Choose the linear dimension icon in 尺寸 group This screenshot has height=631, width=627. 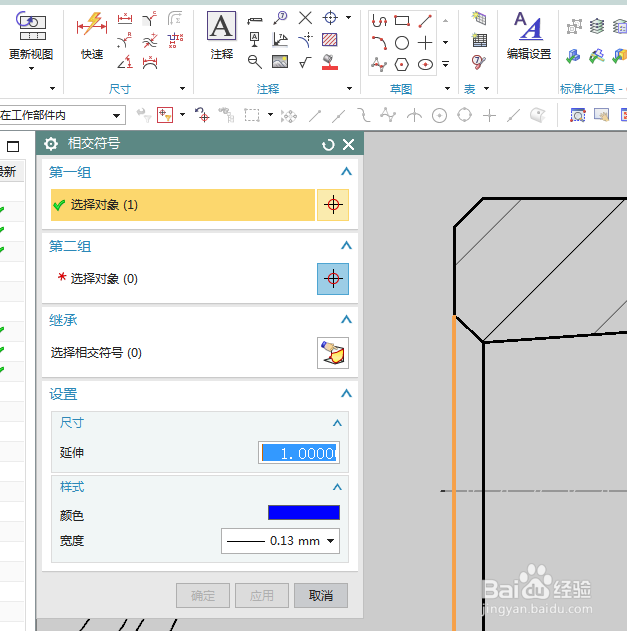pos(125,19)
